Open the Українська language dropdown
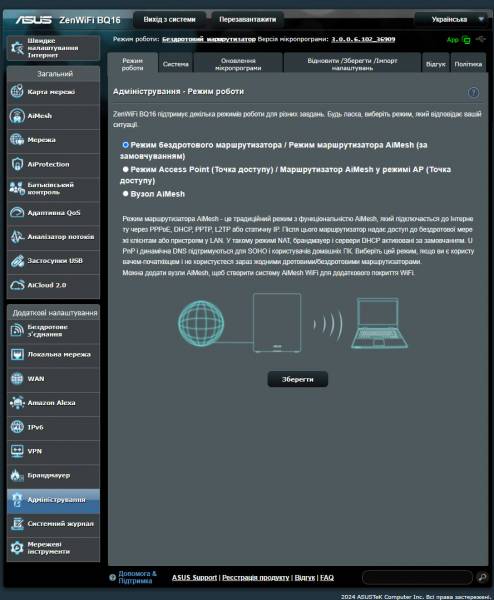 pyautogui.click(x=453, y=19)
